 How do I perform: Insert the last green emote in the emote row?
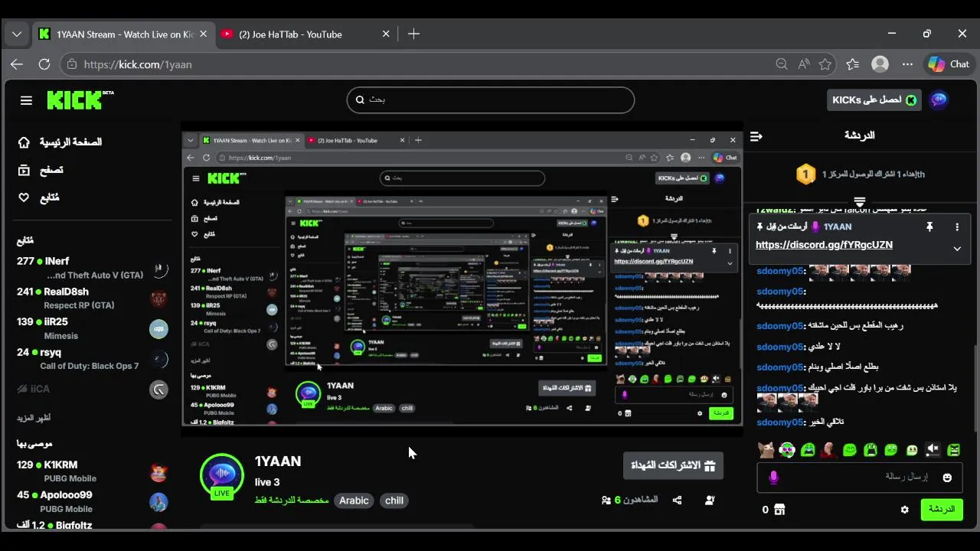coord(953,450)
